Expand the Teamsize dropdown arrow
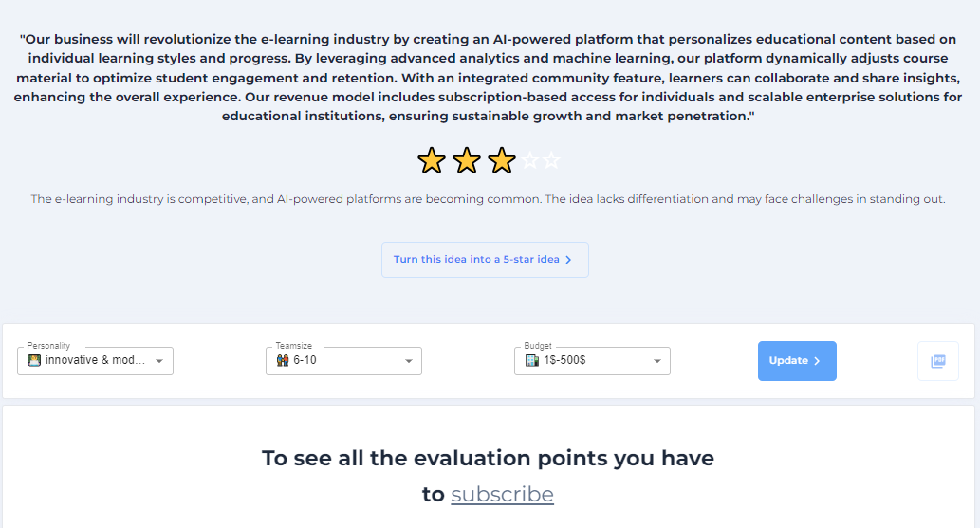Image resolution: width=980 pixels, height=528 pixels. pos(408,361)
